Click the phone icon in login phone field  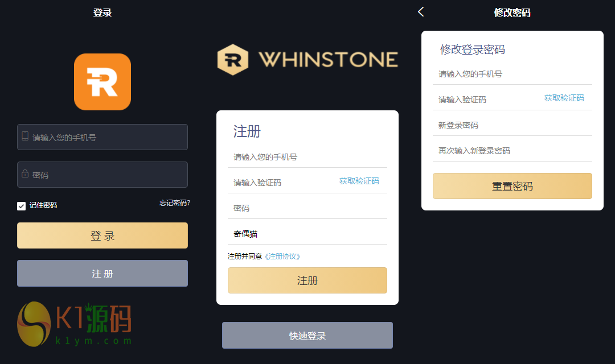point(25,136)
